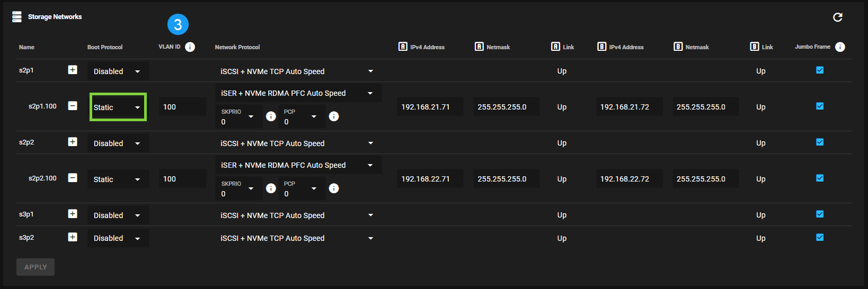The image size is (868, 289).
Task: Expand s2p1 with the plus icon
Action: click(73, 70)
